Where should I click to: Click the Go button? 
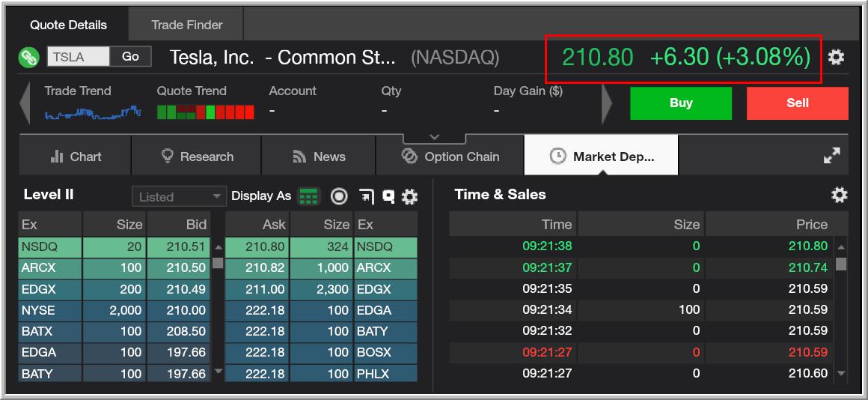point(131,56)
